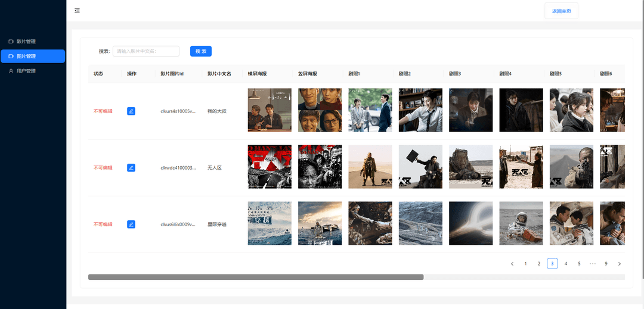Open 我的大叔 剧照1 thumbnail

(x=370, y=110)
